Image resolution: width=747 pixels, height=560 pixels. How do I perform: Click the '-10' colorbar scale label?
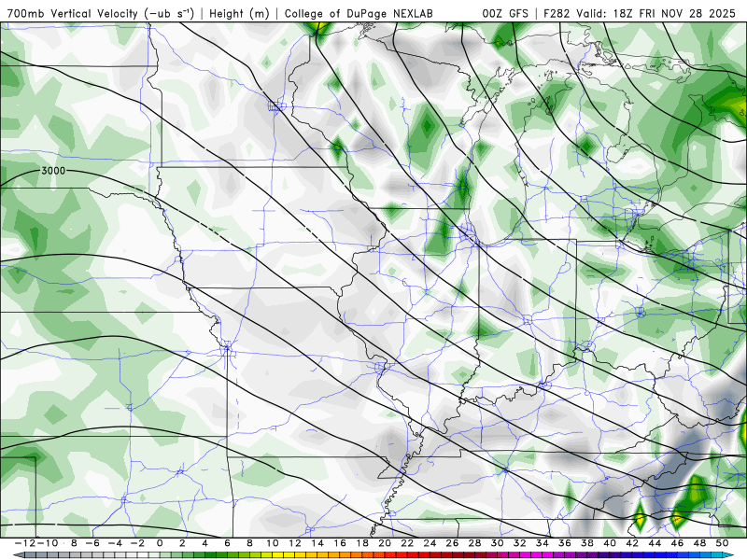point(48,543)
